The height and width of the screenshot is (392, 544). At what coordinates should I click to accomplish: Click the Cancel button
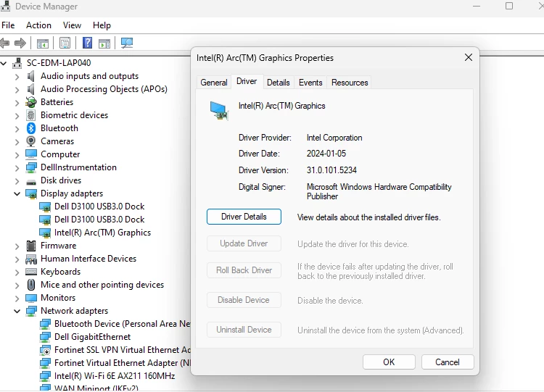click(448, 362)
